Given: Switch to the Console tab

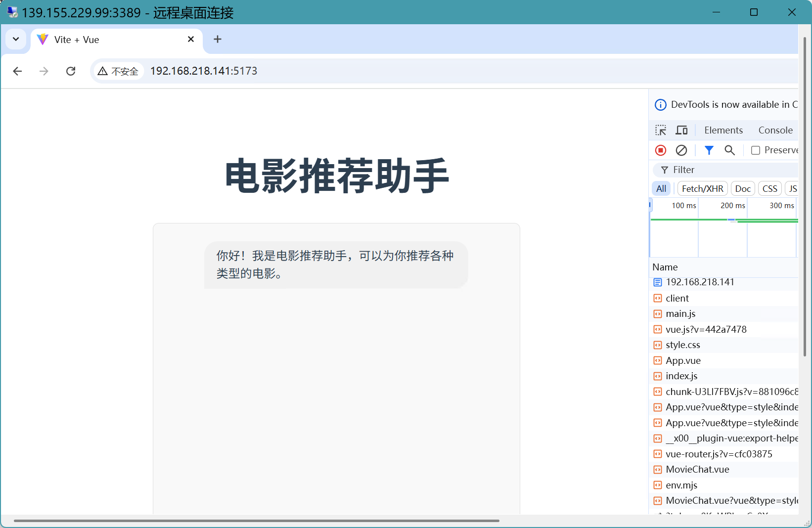Looking at the screenshot, I should pos(775,130).
